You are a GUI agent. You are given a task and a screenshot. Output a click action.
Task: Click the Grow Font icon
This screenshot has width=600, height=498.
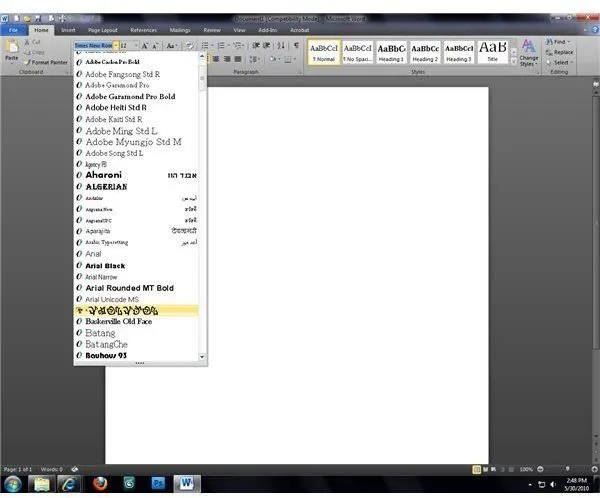pos(145,46)
